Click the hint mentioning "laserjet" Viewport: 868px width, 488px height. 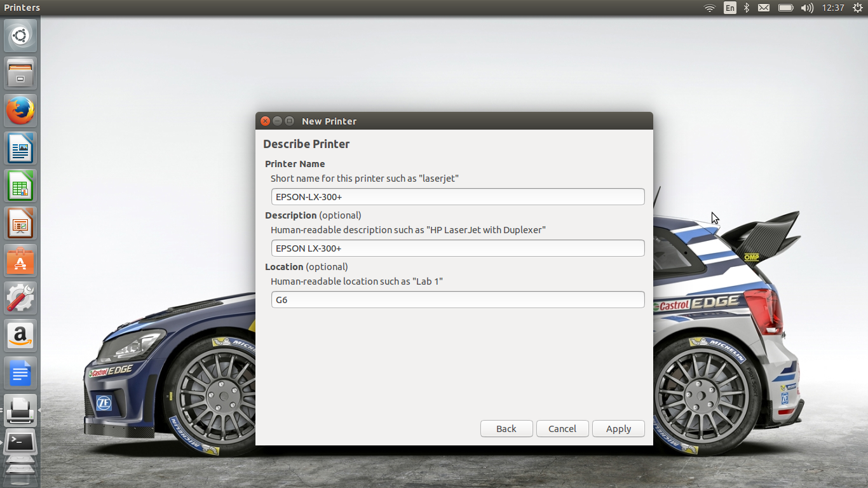pos(365,179)
